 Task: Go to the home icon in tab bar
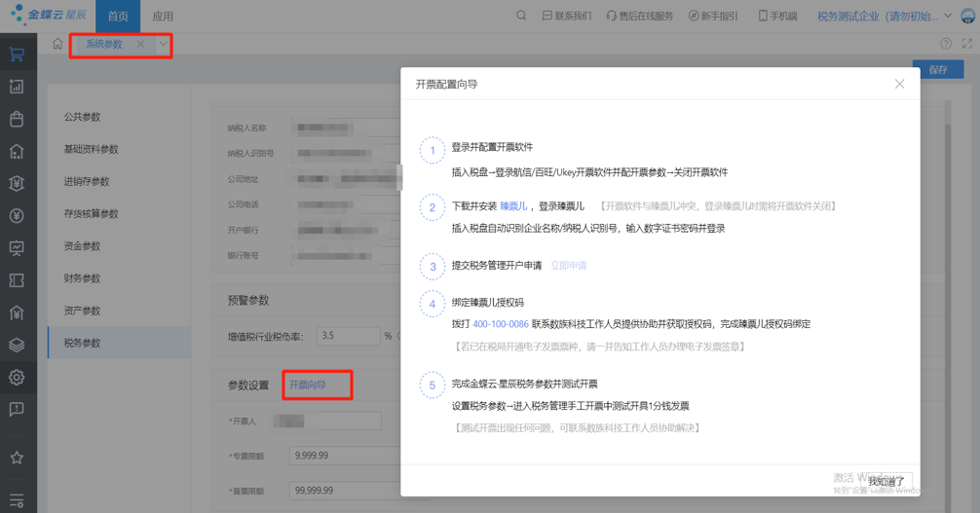click(57, 44)
